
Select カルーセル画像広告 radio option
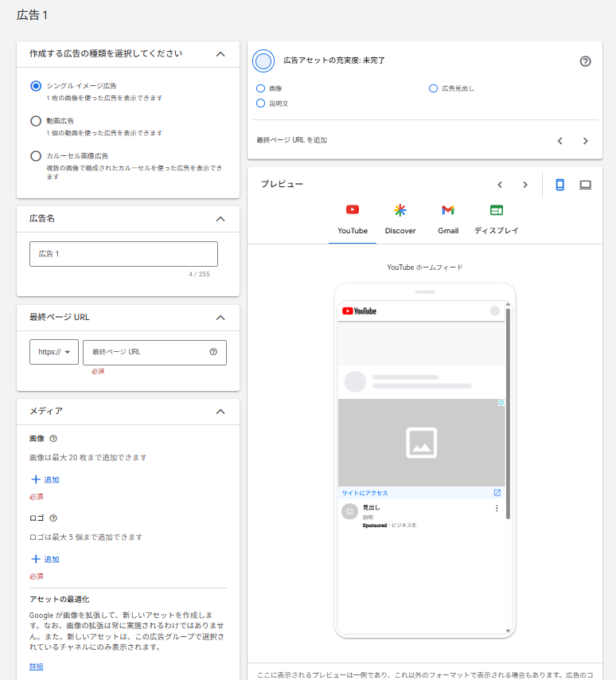pyautogui.click(x=35, y=156)
